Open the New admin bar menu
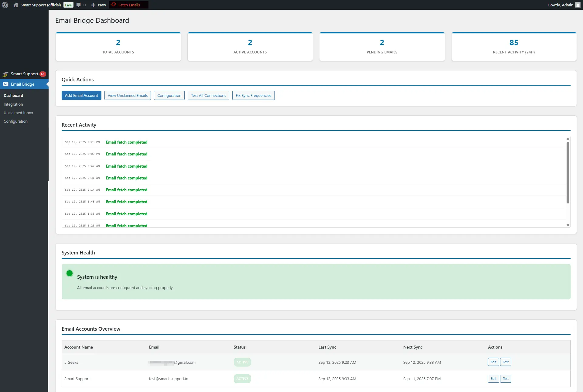The image size is (583, 392). 99,5
